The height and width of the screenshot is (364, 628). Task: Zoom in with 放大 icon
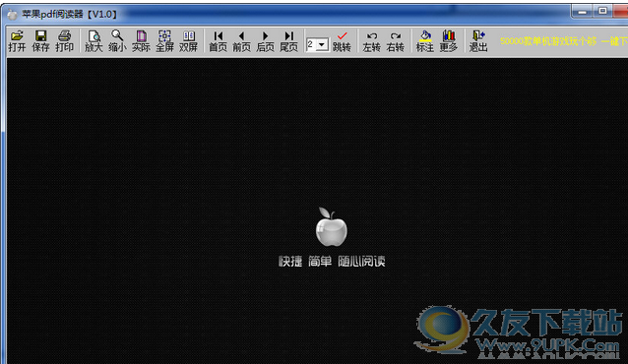pyautogui.click(x=94, y=41)
